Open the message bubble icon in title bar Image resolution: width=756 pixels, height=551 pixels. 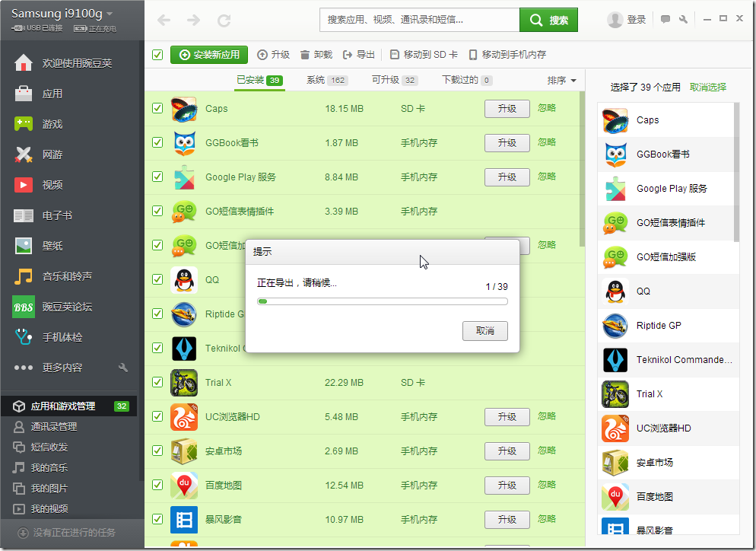click(x=665, y=19)
